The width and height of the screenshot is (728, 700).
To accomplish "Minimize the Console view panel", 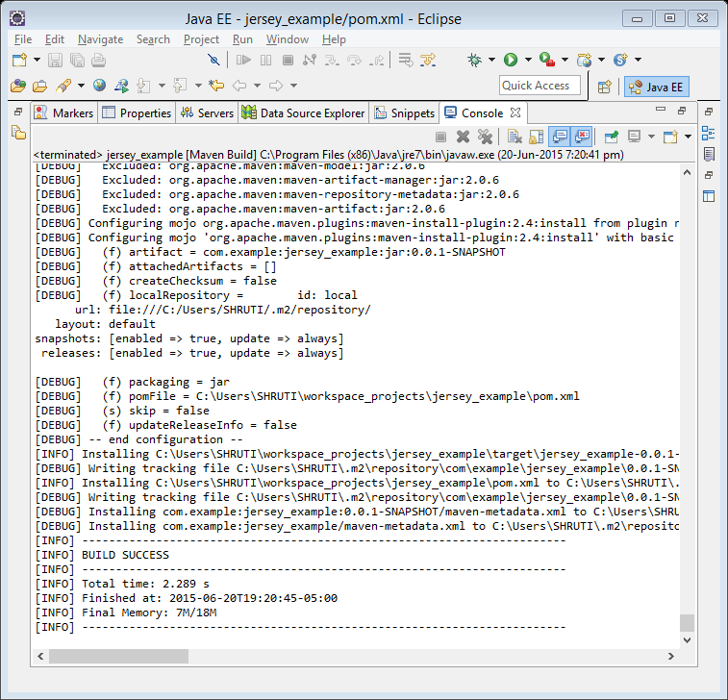I will [x=661, y=110].
